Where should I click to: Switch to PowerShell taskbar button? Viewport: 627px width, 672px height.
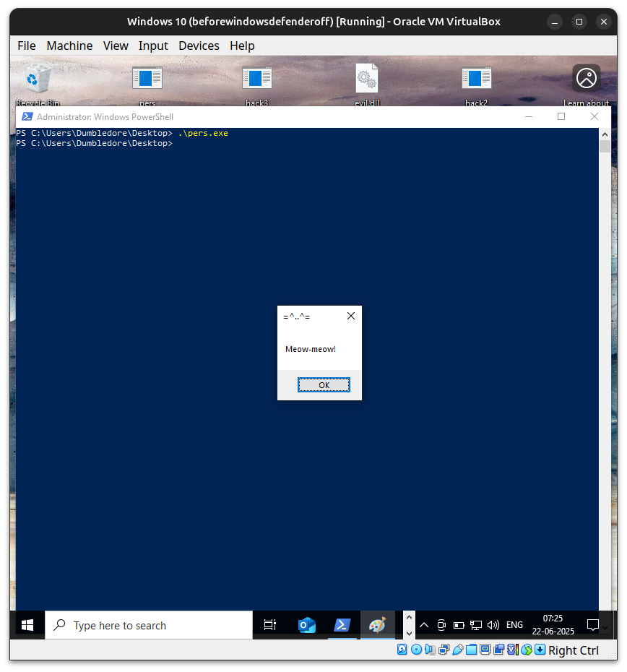[x=342, y=625]
